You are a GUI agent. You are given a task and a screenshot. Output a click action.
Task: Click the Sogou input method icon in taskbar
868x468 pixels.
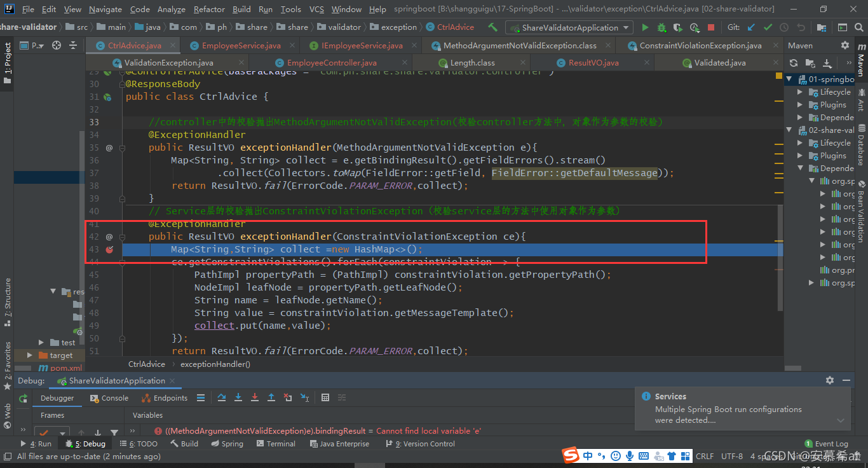[571, 455]
